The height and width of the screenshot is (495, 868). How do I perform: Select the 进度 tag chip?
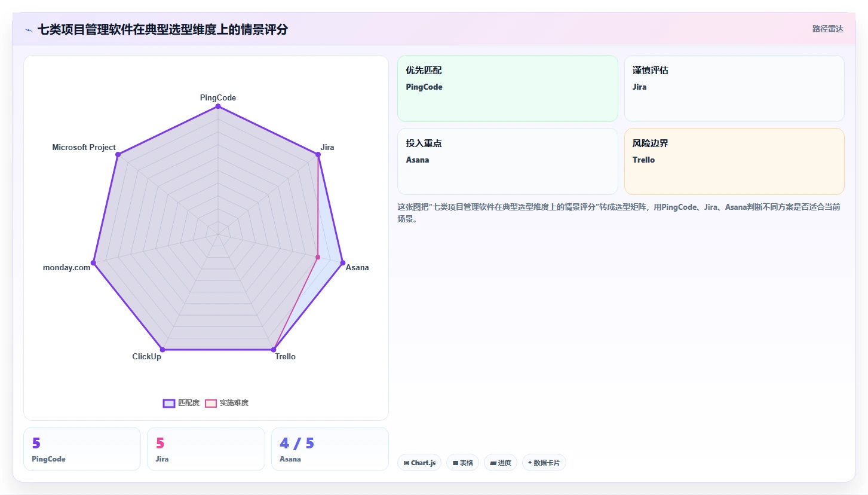501,463
